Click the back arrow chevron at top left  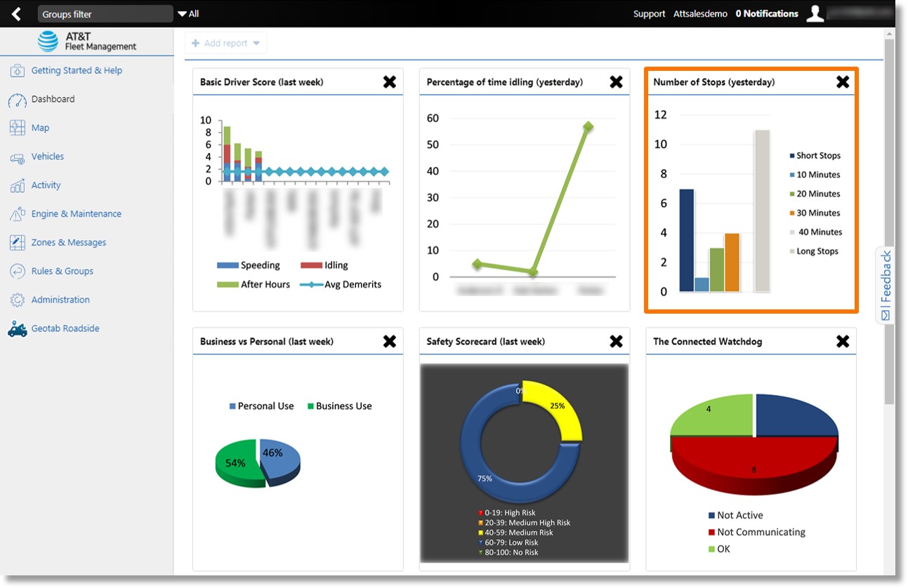(x=15, y=13)
